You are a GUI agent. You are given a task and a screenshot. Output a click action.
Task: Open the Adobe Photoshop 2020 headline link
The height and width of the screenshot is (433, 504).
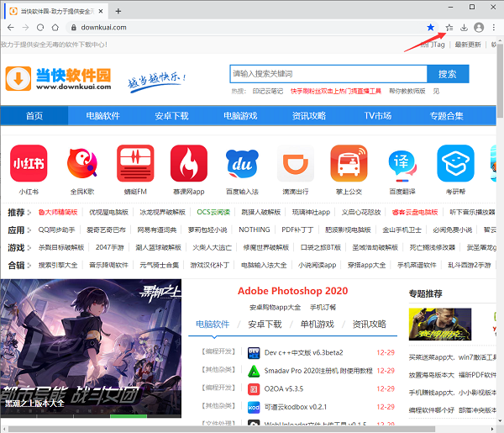pyautogui.click(x=292, y=291)
